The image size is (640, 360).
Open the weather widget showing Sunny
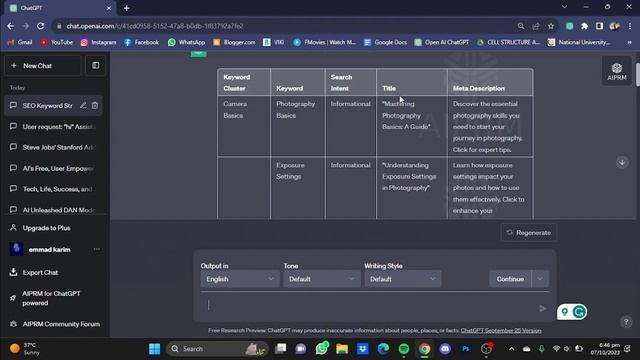[x=24, y=349]
